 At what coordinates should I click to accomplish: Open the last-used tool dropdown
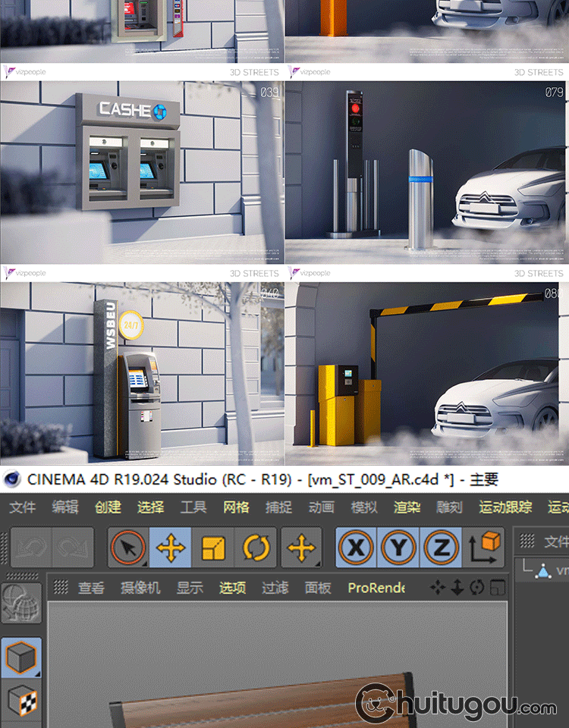(x=302, y=548)
